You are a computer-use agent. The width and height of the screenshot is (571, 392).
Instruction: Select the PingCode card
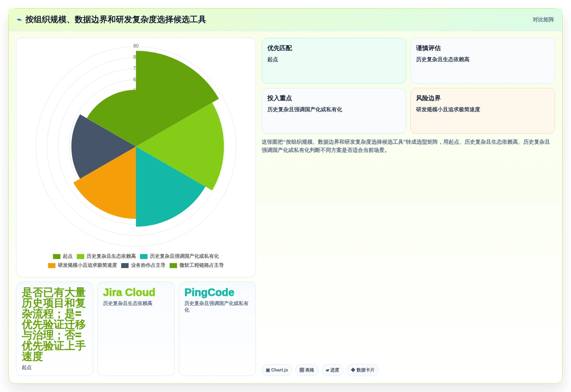pyautogui.click(x=217, y=329)
